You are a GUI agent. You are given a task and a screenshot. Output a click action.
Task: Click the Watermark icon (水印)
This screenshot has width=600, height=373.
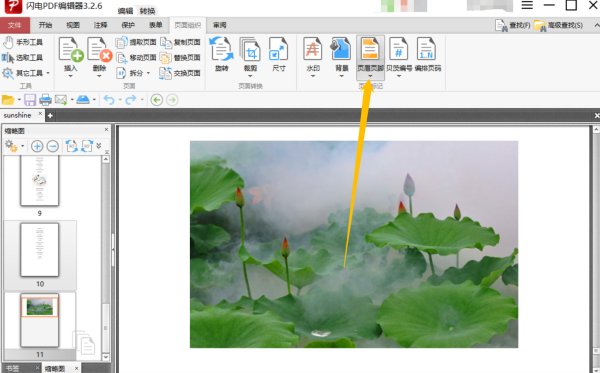(x=313, y=49)
